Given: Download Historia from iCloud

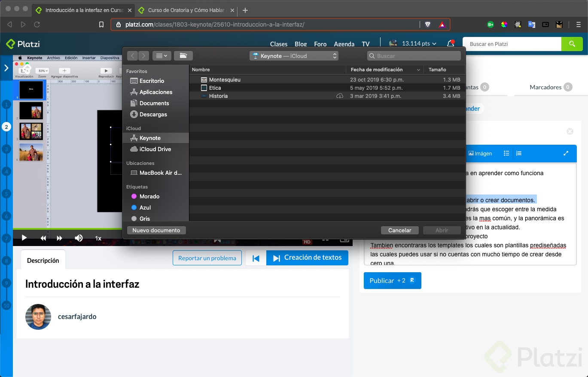Looking at the screenshot, I should [x=340, y=96].
